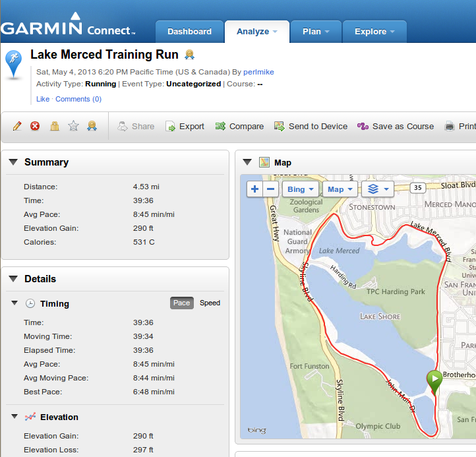Collapse the Details panel
476x457 pixels.
(13, 279)
